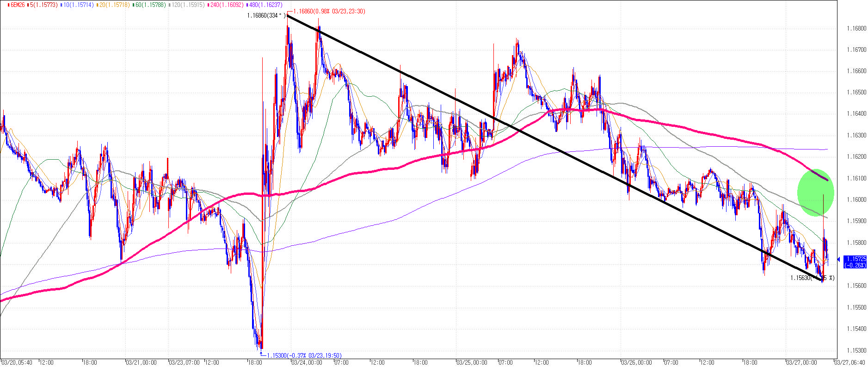Click the 03/20,05:40 time axis label
The image size is (868, 367).
click(x=17, y=362)
